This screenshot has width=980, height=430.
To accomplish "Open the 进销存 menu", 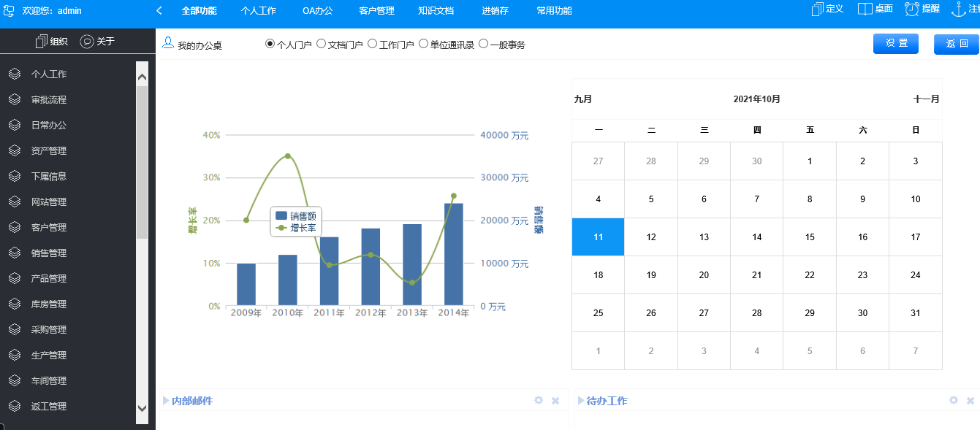I will (495, 11).
